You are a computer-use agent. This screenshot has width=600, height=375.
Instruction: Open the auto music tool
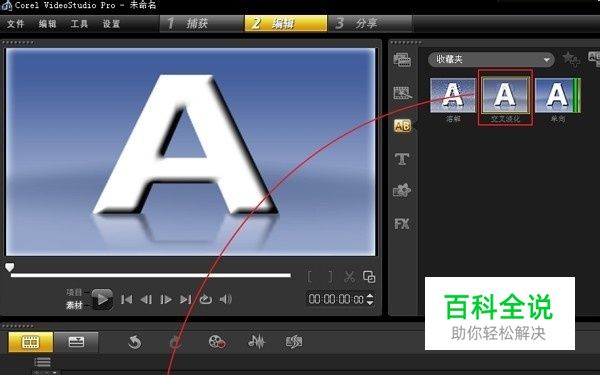(x=294, y=342)
